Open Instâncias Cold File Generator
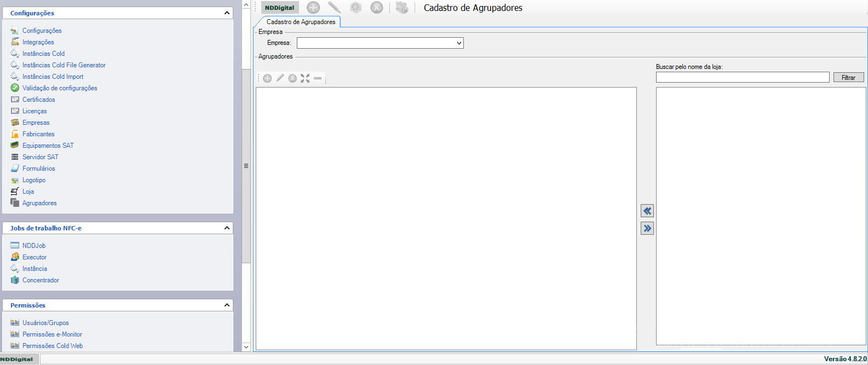 tap(64, 65)
